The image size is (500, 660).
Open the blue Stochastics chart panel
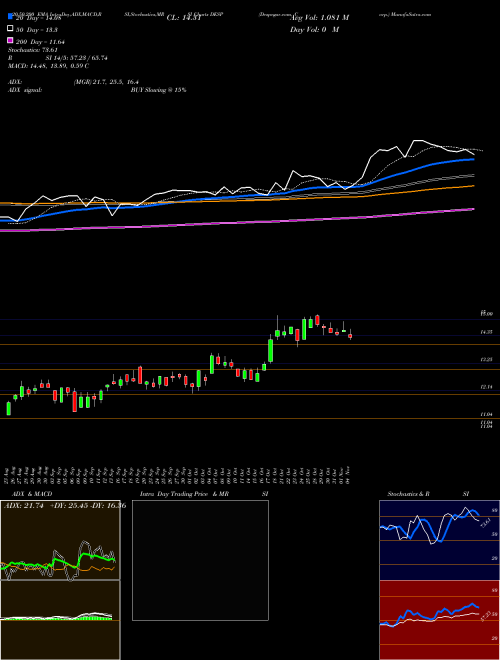(x=439, y=540)
